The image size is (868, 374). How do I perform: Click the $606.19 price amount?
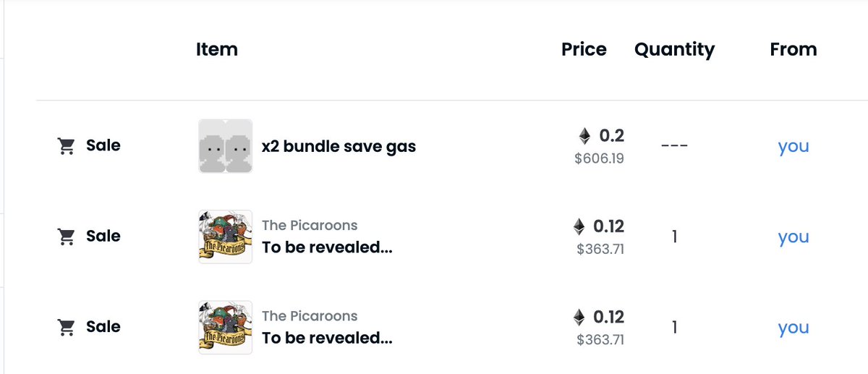point(599,158)
